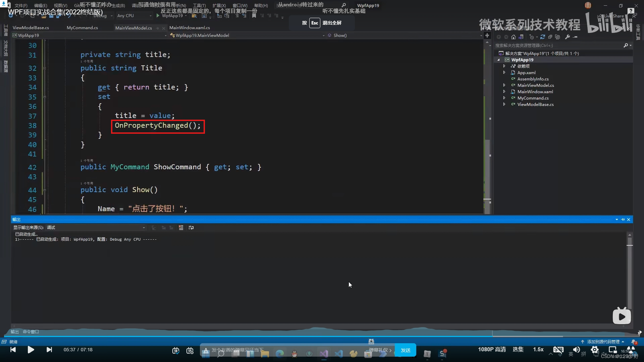Mute the video with volume icon
This screenshot has height=362, width=644.
(x=576, y=350)
